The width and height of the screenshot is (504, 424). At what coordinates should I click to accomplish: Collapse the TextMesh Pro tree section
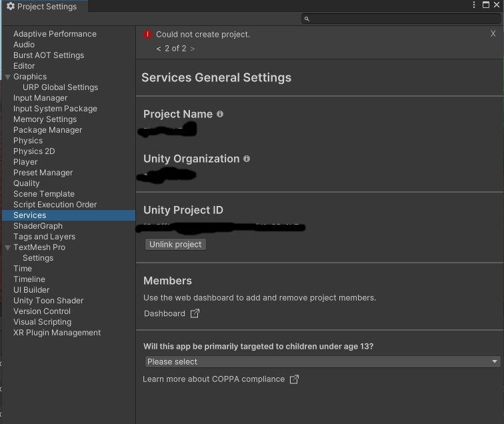(8, 247)
